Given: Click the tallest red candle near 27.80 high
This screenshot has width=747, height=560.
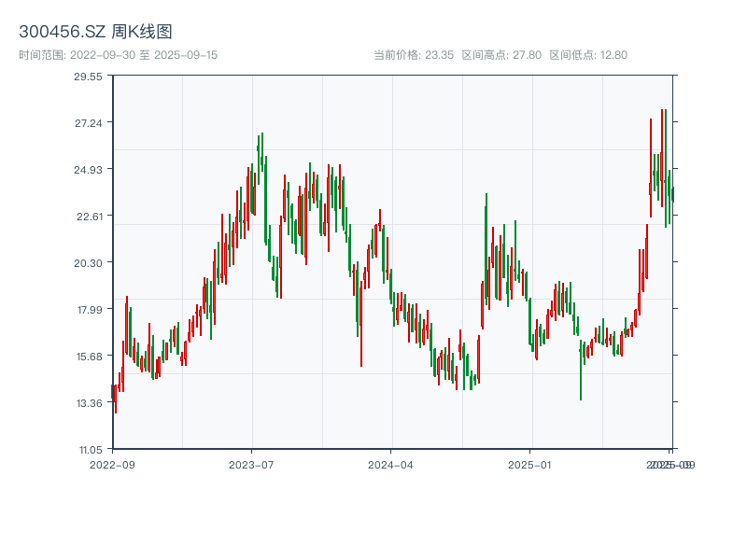Looking at the screenshot, I should 662,158.
